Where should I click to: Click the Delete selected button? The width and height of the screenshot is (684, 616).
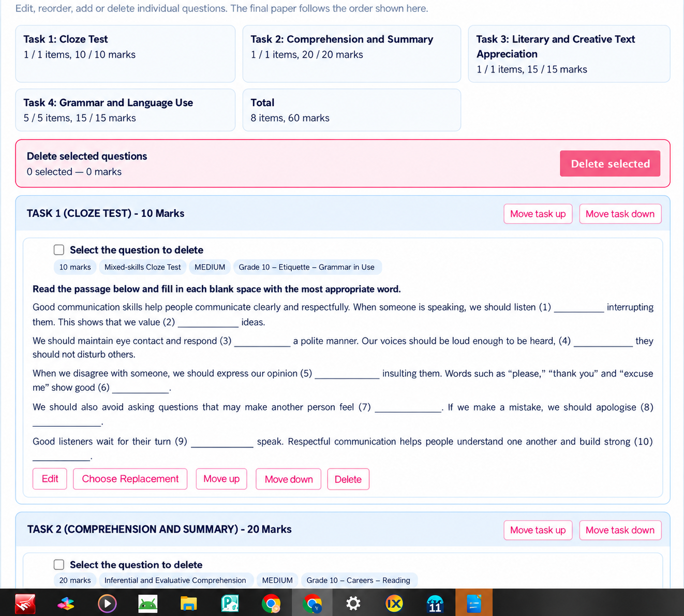pyautogui.click(x=610, y=164)
